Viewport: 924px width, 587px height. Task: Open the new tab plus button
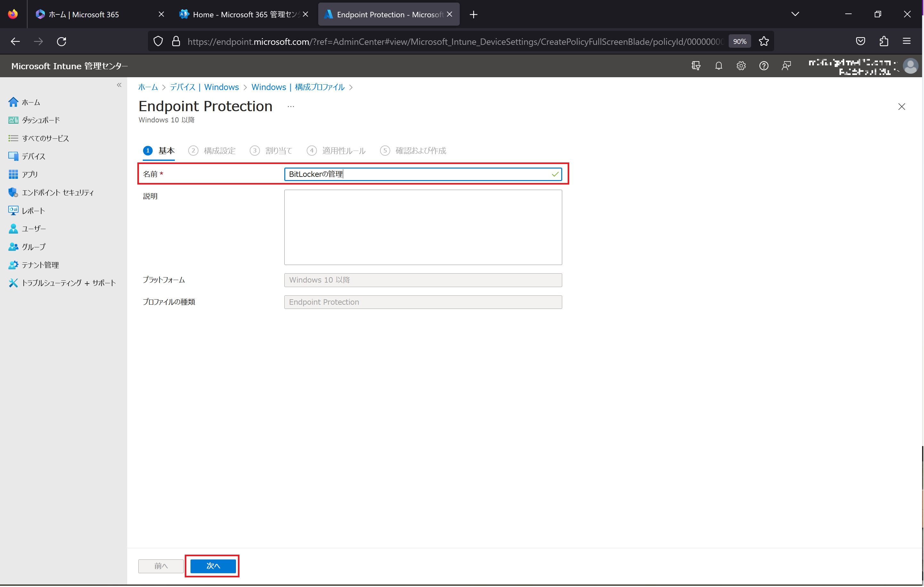[x=474, y=15]
